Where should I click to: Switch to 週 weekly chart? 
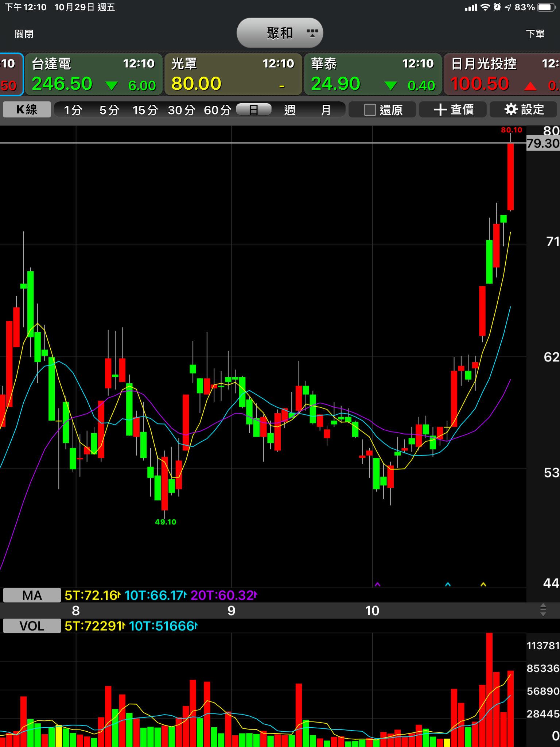click(290, 110)
